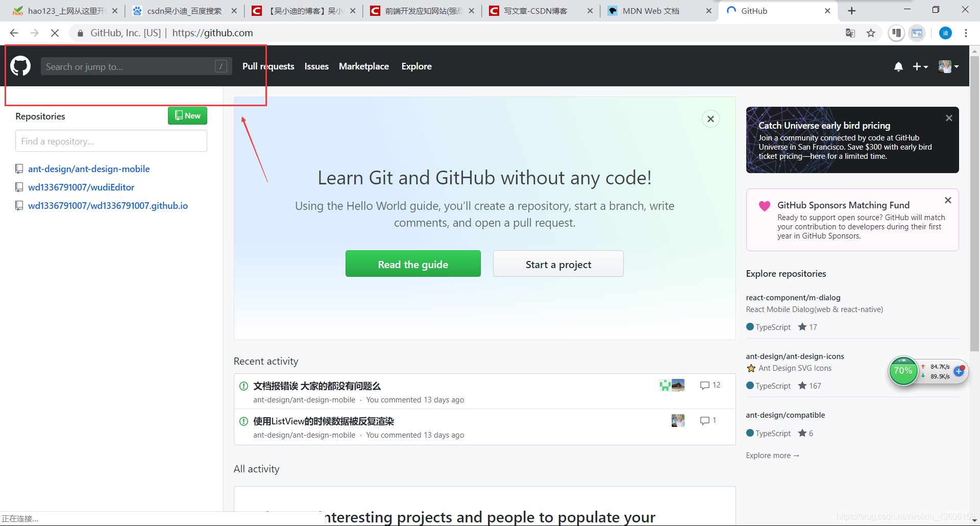Viewport: 980px width, 526px height.
Task: Click the GitHub Octocat logo
Action: click(x=20, y=66)
